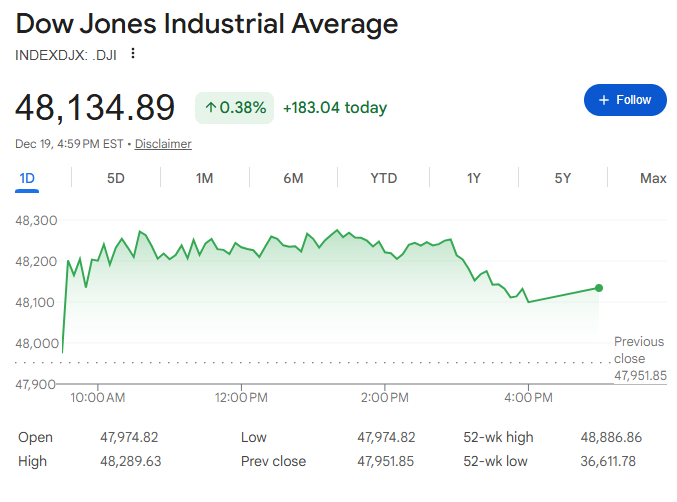Show the 6M chart range
Screen dimensions: 677x502
tap(293, 178)
